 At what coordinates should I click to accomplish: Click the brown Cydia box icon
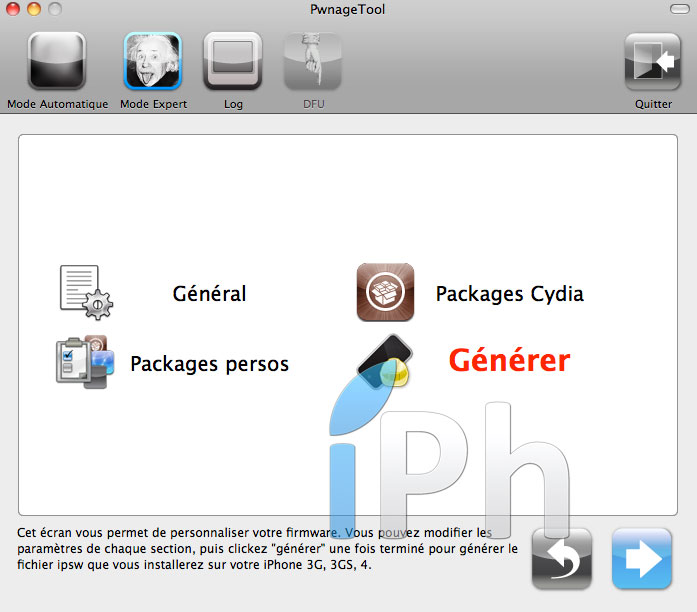(385, 292)
